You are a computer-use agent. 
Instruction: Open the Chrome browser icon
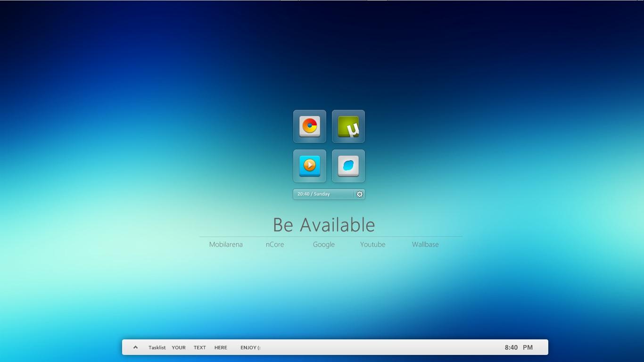point(310,126)
